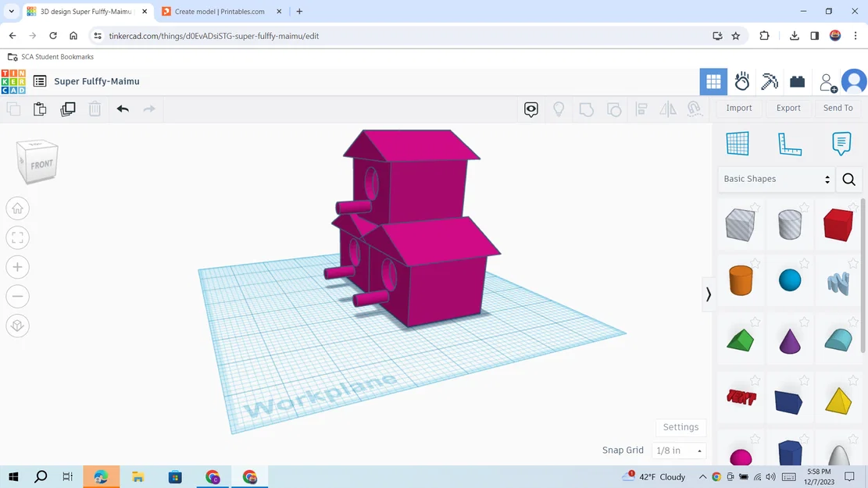868x488 pixels.
Task: Bookmark this page star icon
Action: (736, 36)
